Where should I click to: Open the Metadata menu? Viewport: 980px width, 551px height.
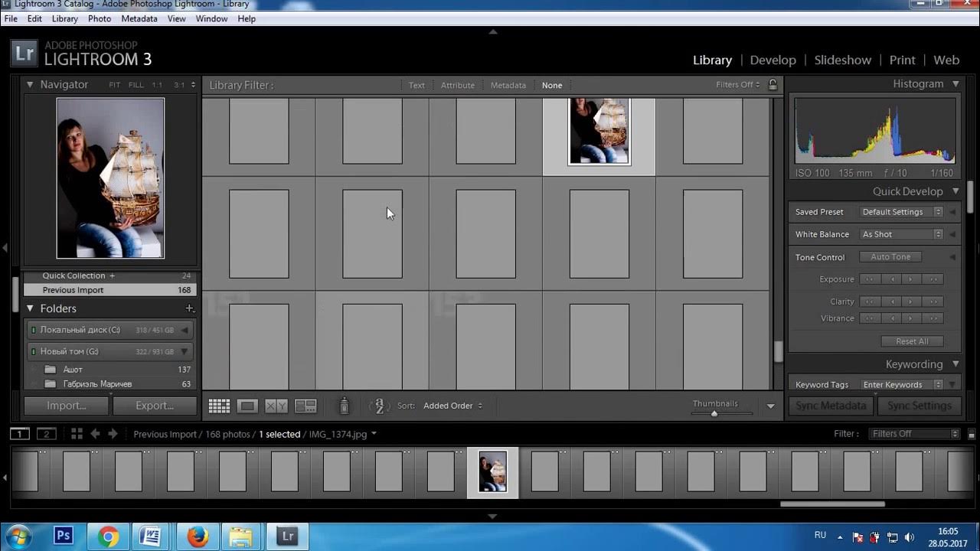coord(139,18)
